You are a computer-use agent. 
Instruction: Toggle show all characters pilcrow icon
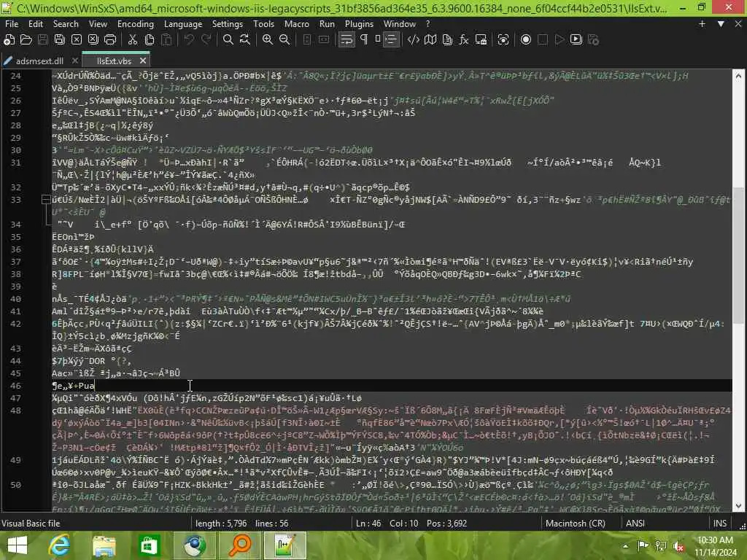364,40
